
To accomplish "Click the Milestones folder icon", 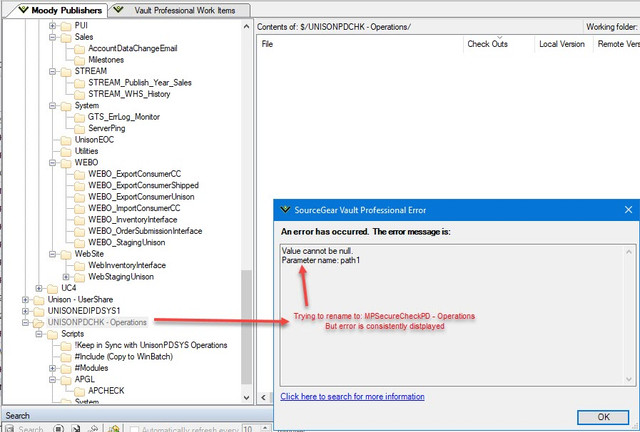I will pyautogui.click(x=80, y=60).
